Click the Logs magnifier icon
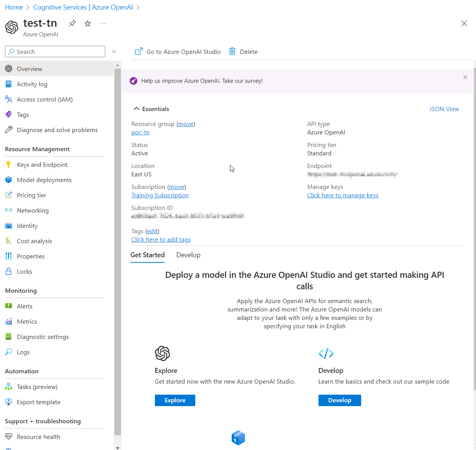The image size is (476, 450). (x=9, y=352)
